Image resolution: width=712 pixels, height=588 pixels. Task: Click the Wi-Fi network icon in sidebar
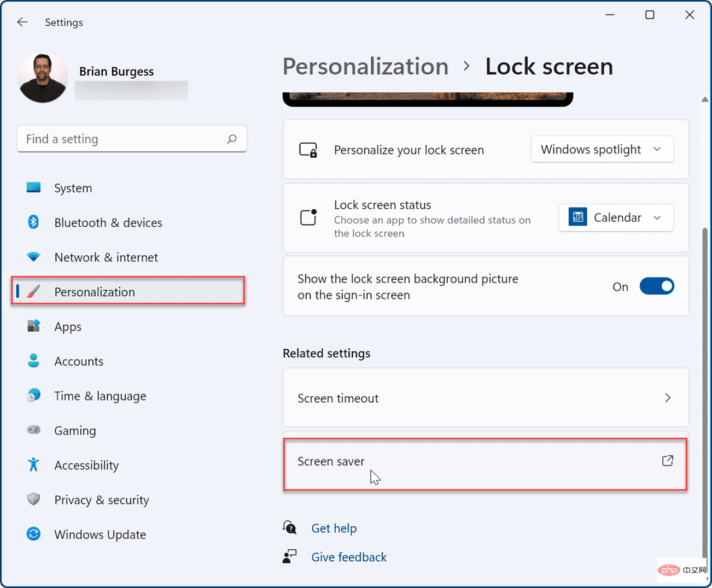coord(33,257)
